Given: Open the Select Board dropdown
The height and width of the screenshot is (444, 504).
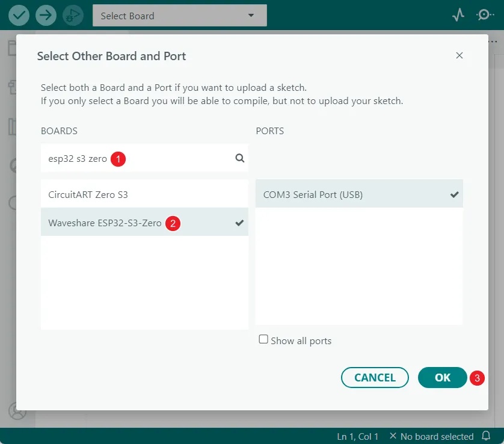Looking at the screenshot, I should 179,16.
